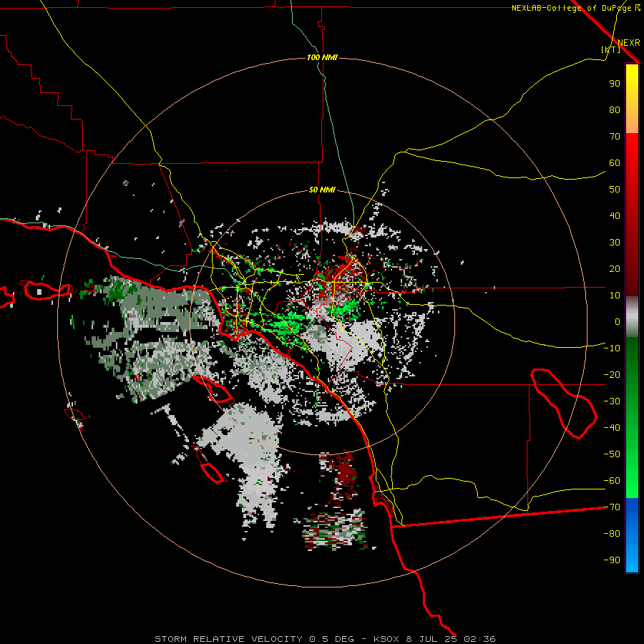Click the -80 value on the velocity scale

coord(612,534)
